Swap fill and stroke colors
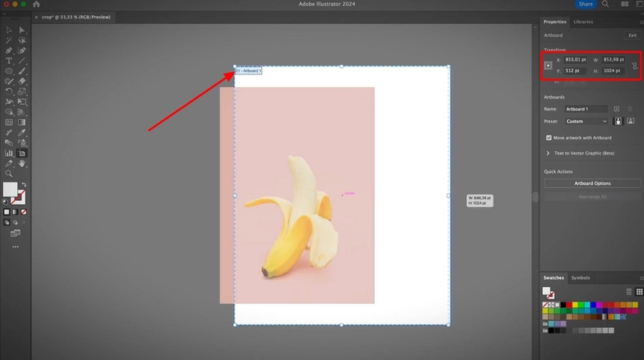Image resolution: width=644 pixels, height=360 pixels. [x=24, y=185]
